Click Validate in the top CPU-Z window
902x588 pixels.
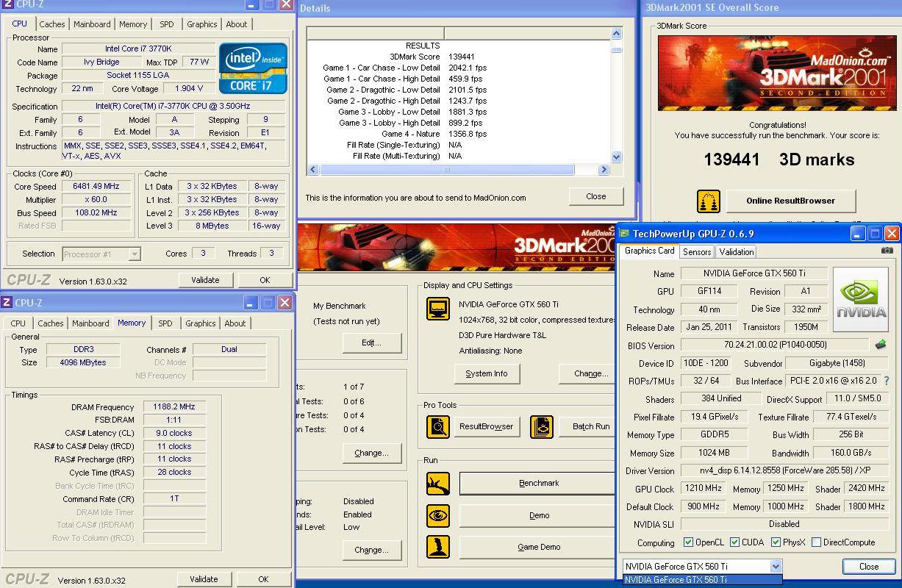pyautogui.click(x=205, y=280)
